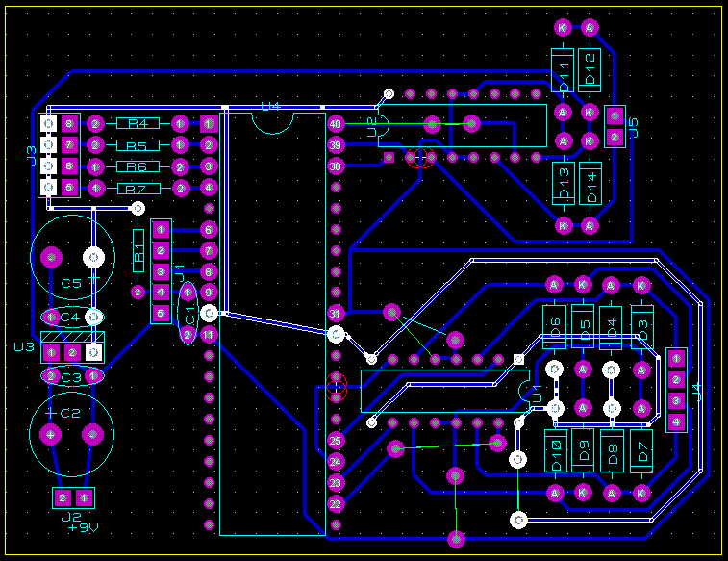Select pad 1 of the J2 connector

(84, 498)
